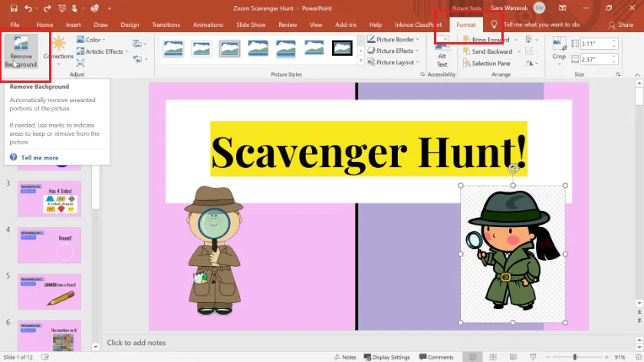
Task: Click the Save icon in Quick Access Toolbar
Action: coord(14,8)
